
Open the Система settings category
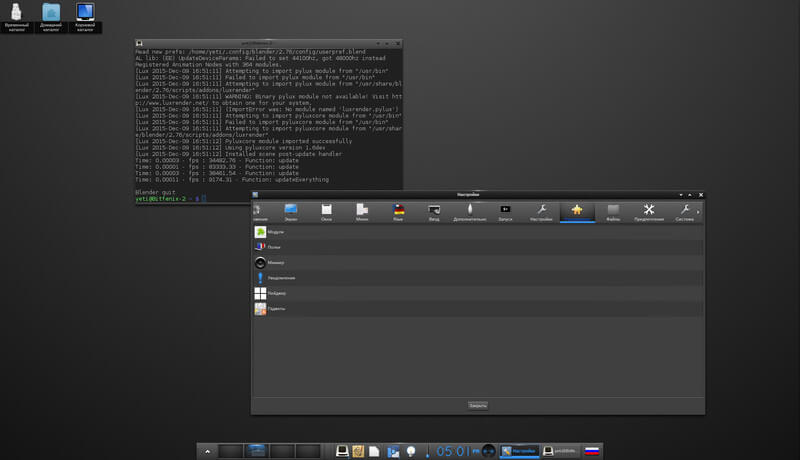point(684,212)
